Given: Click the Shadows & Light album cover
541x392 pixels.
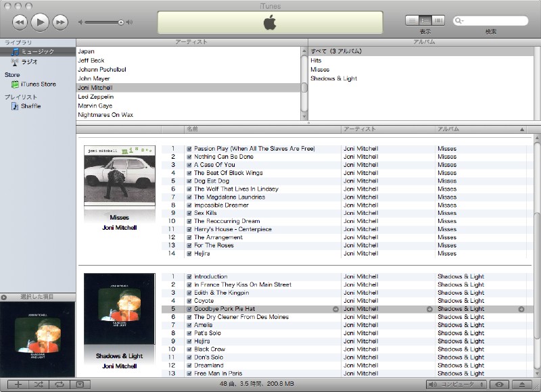Looking at the screenshot, I should coord(120,309).
